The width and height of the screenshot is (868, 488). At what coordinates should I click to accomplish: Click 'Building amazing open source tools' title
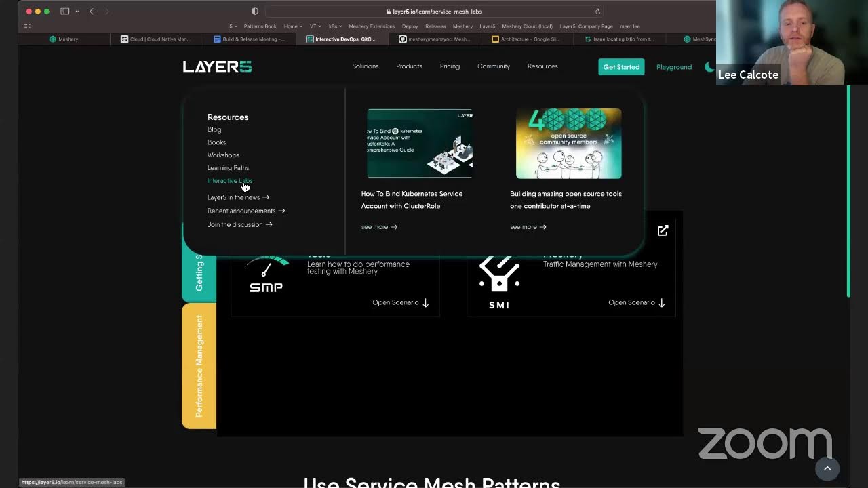click(x=566, y=200)
